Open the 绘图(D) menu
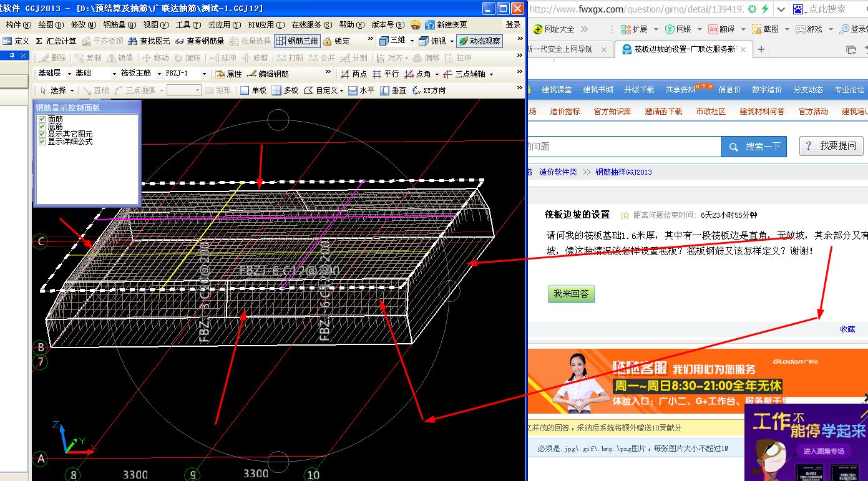The height and width of the screenshot is (481, 868). pos(51,25)
